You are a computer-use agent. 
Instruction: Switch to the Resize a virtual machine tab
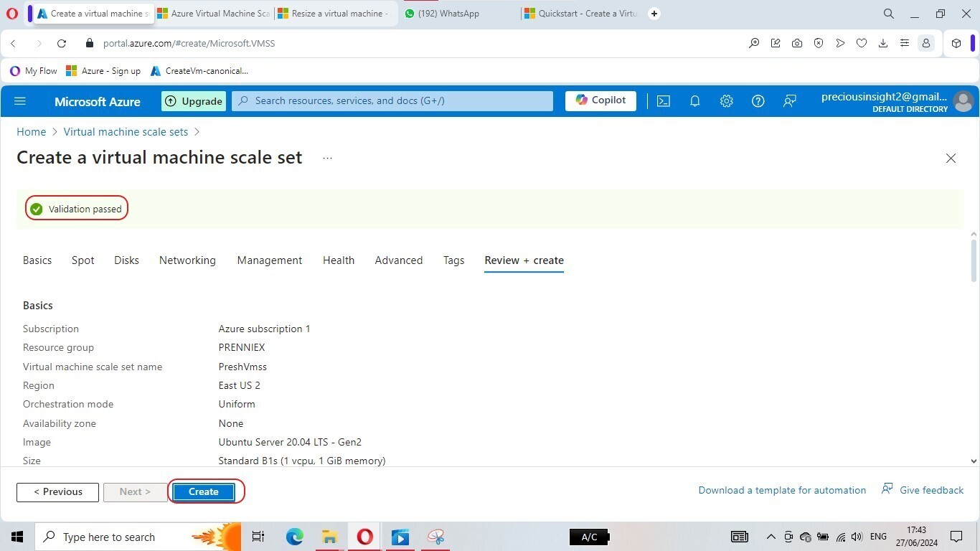pyautogui.click(x=334, y=14)
